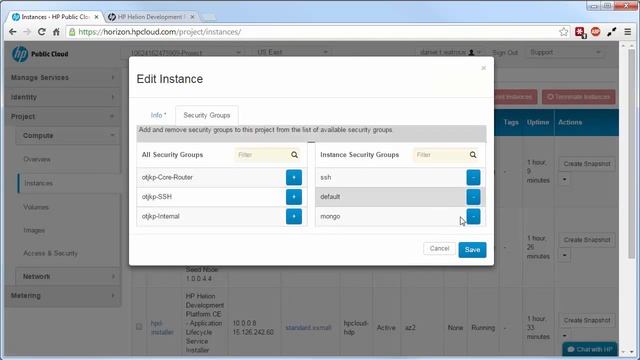Remove mongo group from instance
The image size is (640, 360).
pos(473,216)
